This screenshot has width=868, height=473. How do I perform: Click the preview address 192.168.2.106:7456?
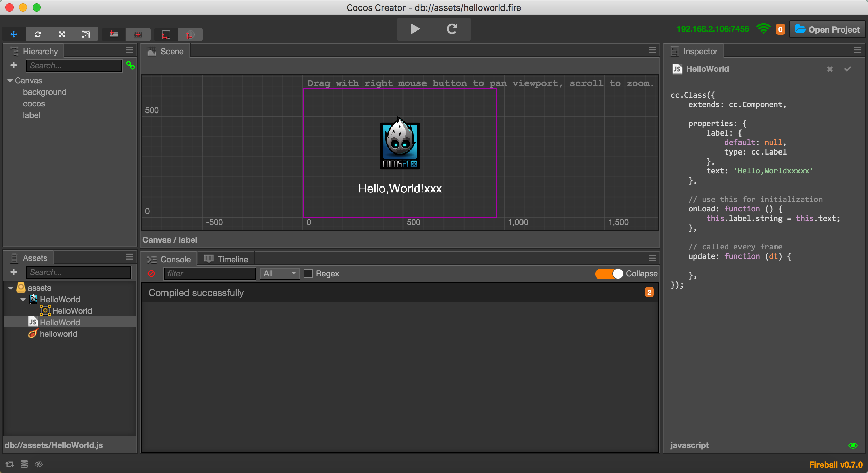coord(713,29)
